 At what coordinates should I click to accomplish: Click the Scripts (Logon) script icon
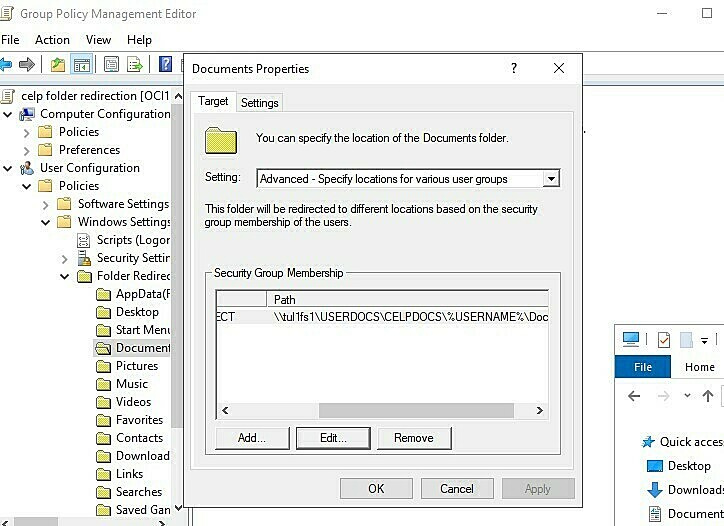point(84,240)
